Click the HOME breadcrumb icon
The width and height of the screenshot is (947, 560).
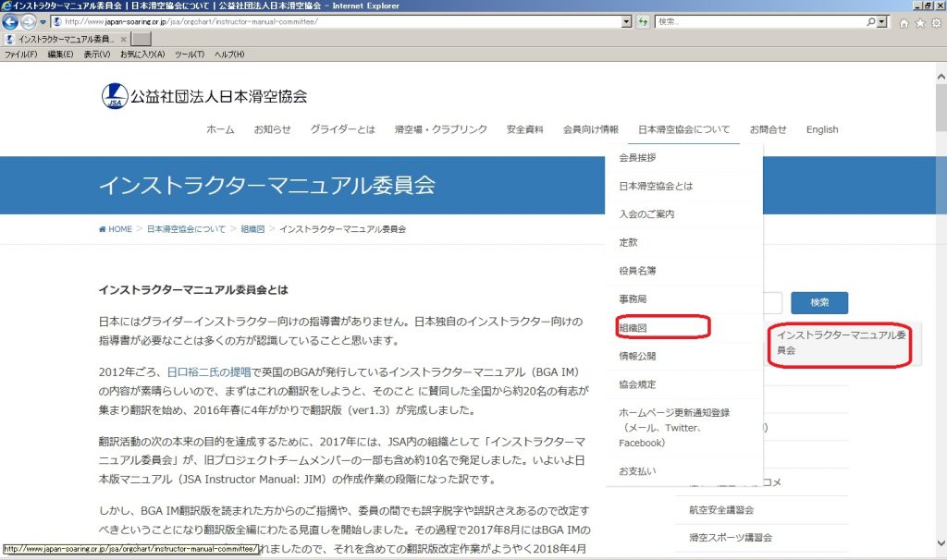[102, 229]
